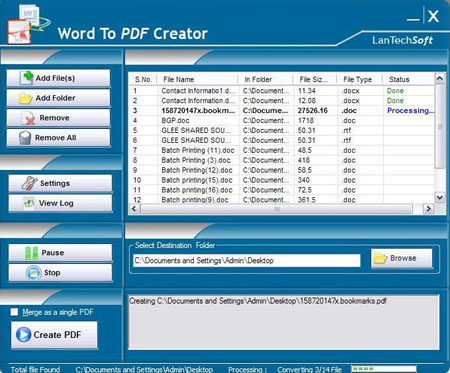Click the View Log green arrow icon
This screenshot has width=450, height=373.
pyautogui.click(x=29, y=203)
